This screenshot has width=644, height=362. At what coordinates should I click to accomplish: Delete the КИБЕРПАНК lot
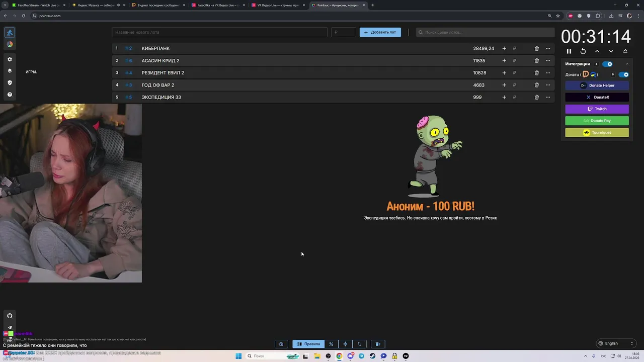[x=536, y=48]
